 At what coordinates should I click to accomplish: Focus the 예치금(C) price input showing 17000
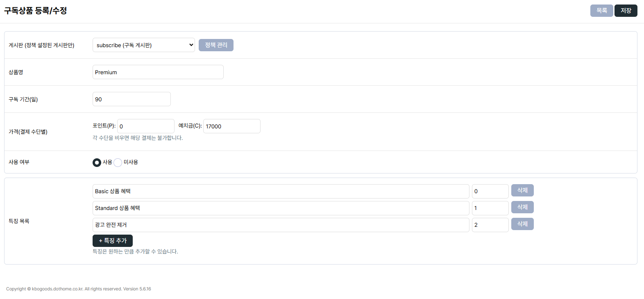click(231, 126)
